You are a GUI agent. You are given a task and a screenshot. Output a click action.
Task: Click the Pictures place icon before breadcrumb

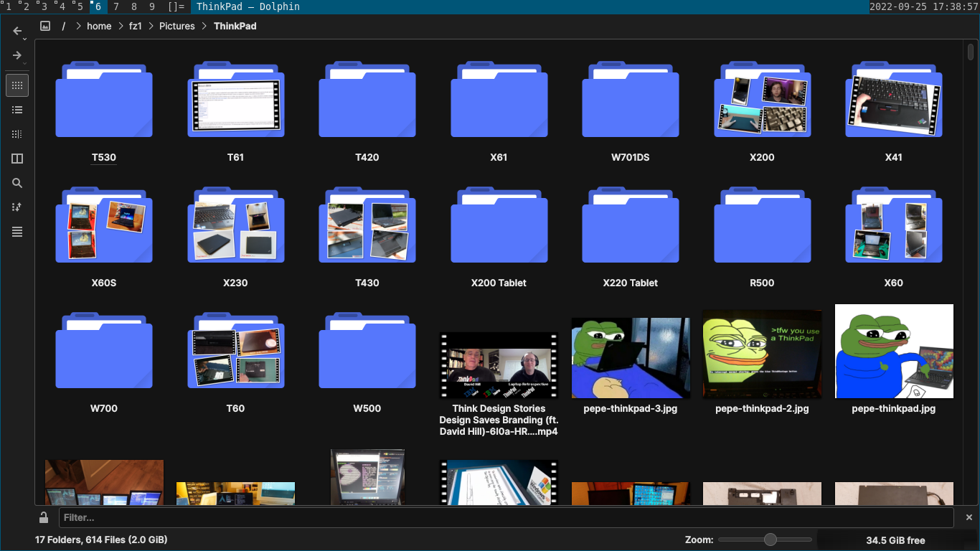pos(45,26)
